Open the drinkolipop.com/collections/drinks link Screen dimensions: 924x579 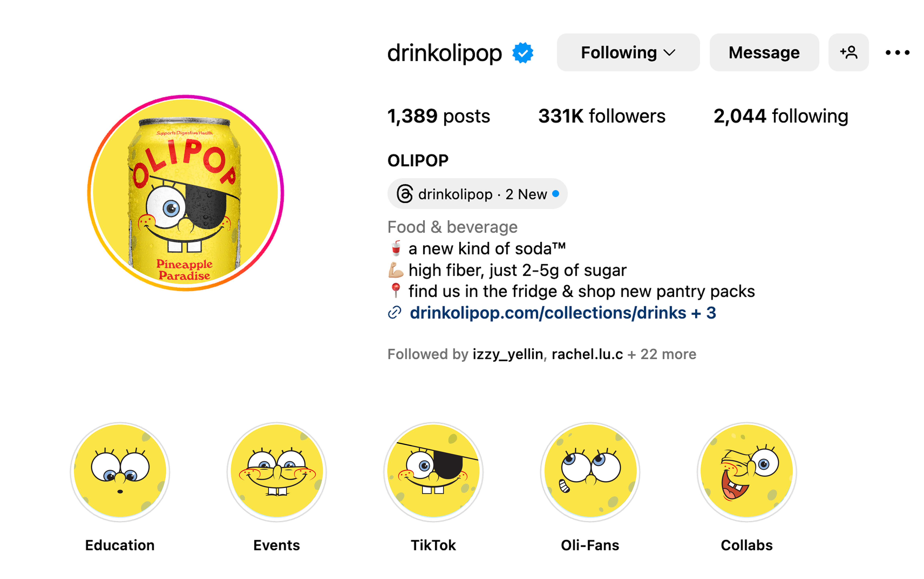coord(548,313)
